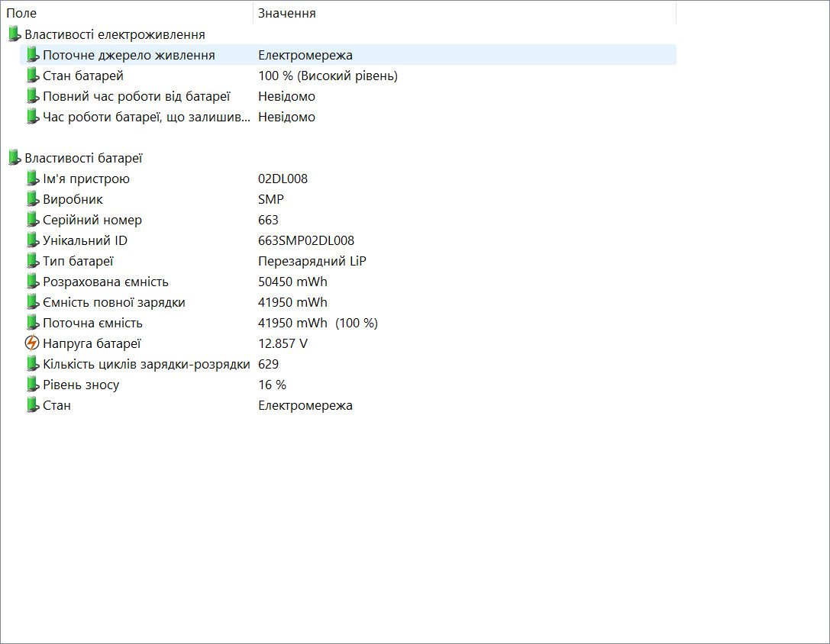830x644 pixels.
Task: Select the Ємність повної зарядки entry
Action: pyautogui.click(x=347, y=303)
